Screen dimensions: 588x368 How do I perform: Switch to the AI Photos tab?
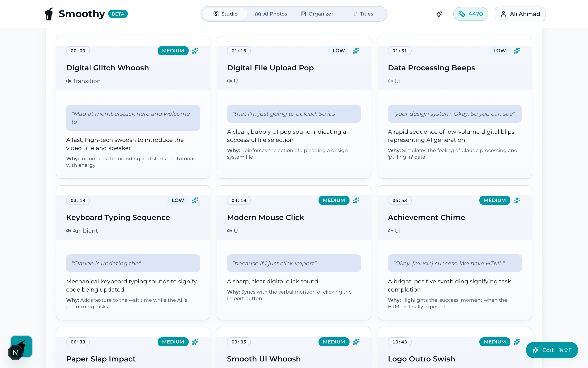tap(271, 14)
